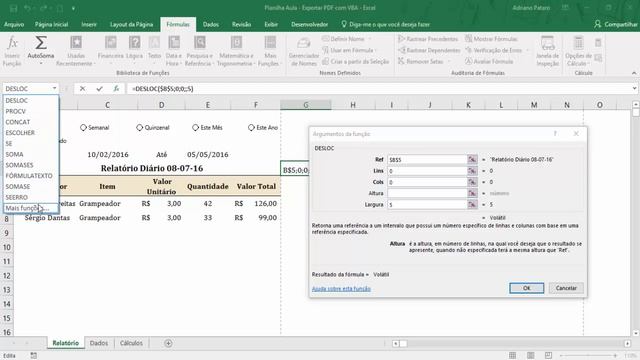Click Cancelar in function arguments dialog
The image size is (640, 360).
click(566, 288)
